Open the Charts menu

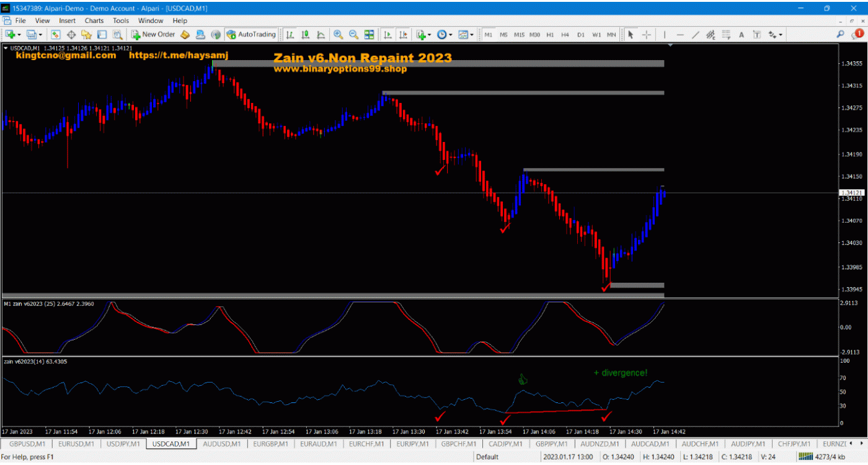coord(94,20)
